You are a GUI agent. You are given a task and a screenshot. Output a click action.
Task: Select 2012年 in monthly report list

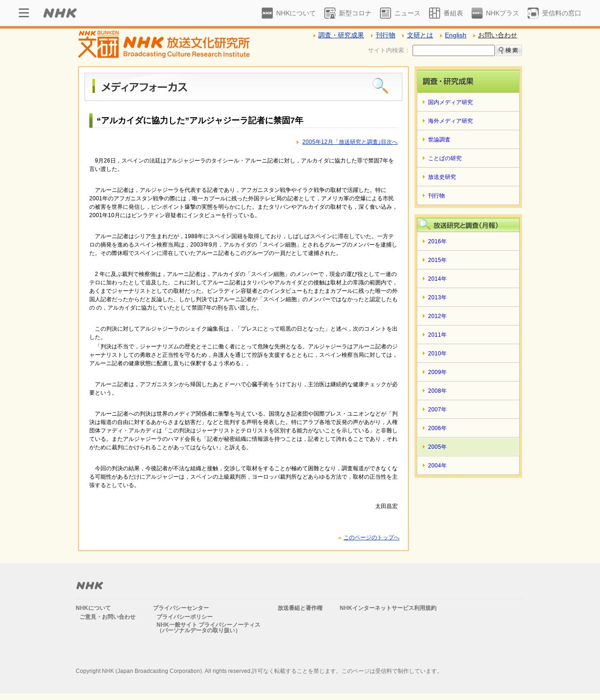click(468, 316)
